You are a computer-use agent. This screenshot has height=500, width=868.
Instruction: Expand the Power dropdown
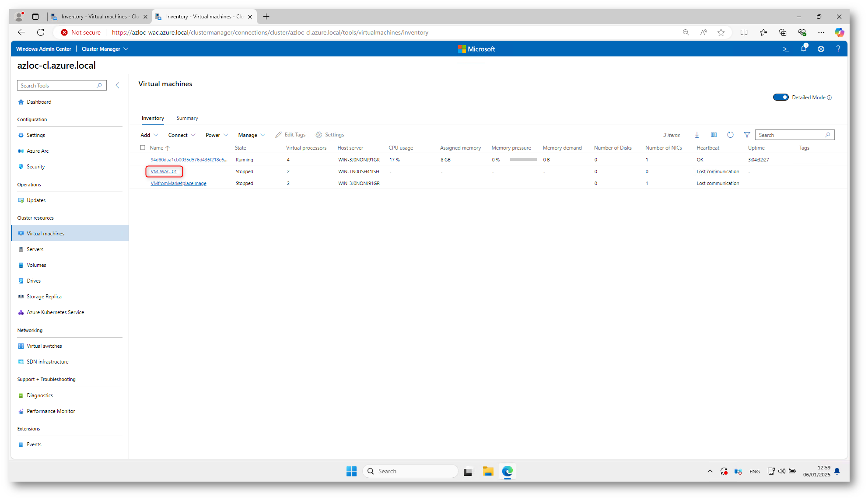coord(217,135)
